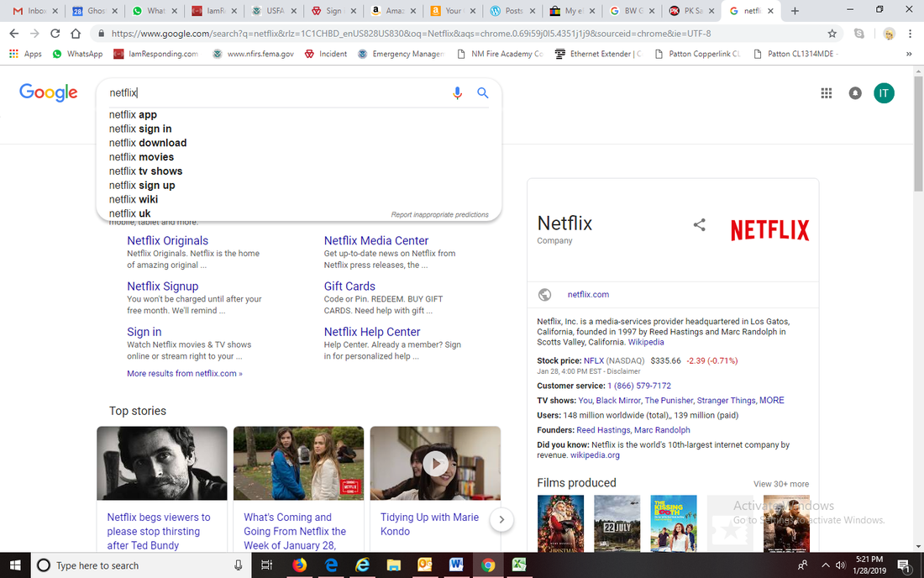The width and height of the screenshot is (924, 578).
Task: Bookmark this page with the star
Action: (x=832, y=34)
